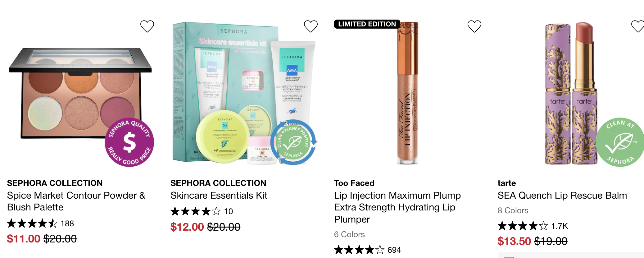
Task: Toggle heart on tarte SEA Quench balm
Action: (x=638, y=26)
